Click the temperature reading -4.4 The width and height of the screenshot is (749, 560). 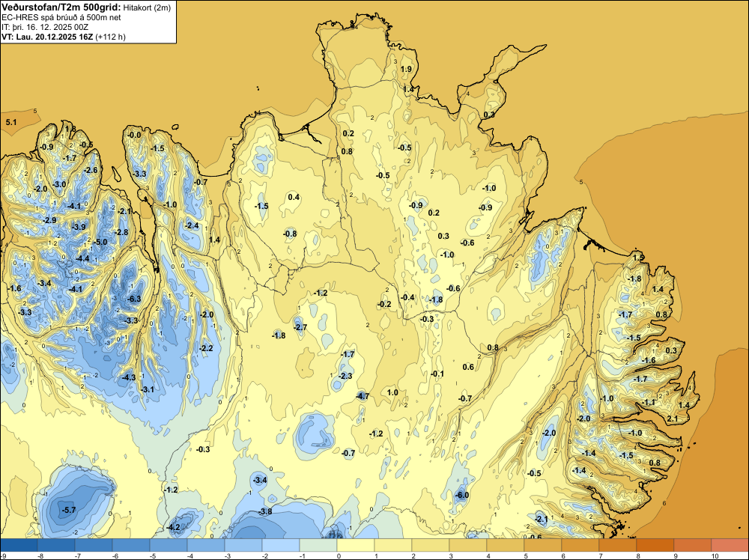(82, 258)
